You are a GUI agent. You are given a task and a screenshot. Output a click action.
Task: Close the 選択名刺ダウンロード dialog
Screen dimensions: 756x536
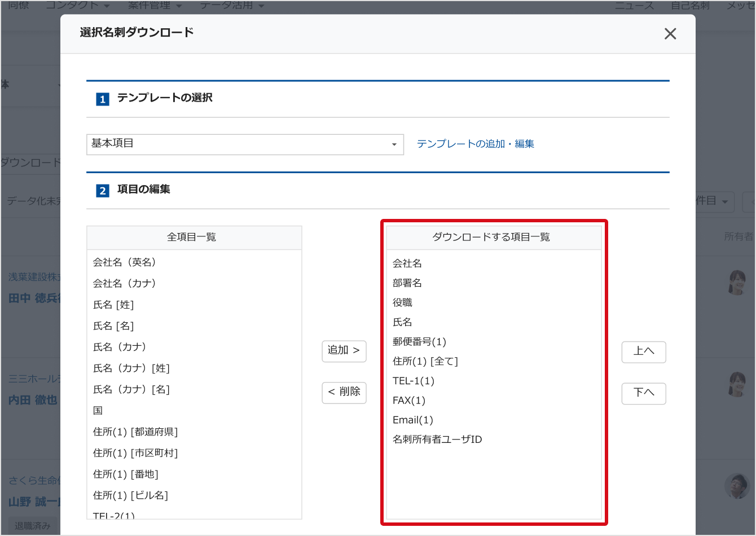[670, 34]
